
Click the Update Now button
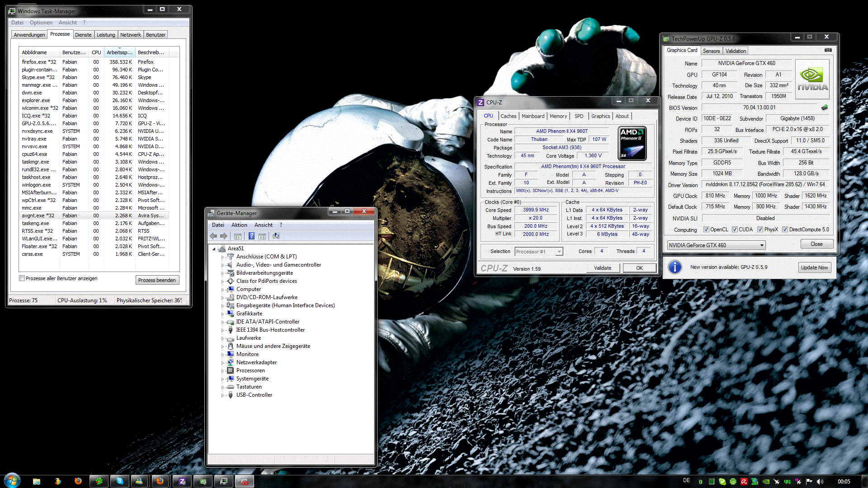click(x=814, y=267)
